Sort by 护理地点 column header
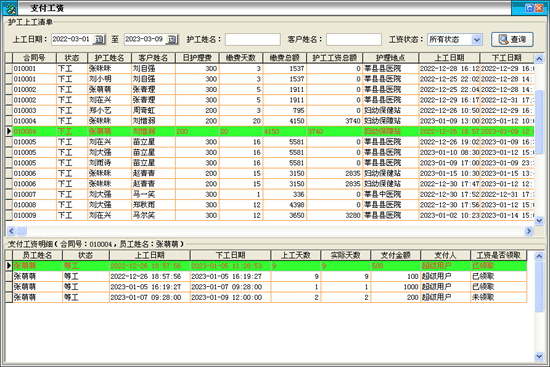 390,58
